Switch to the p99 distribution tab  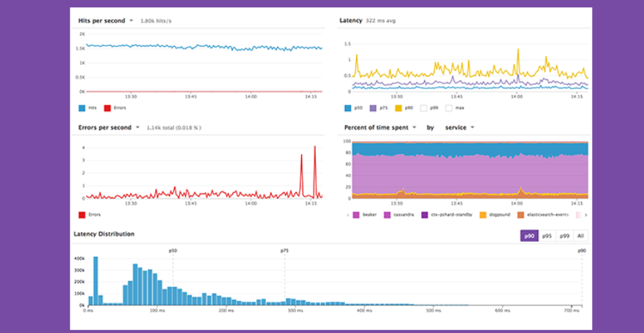564,236
